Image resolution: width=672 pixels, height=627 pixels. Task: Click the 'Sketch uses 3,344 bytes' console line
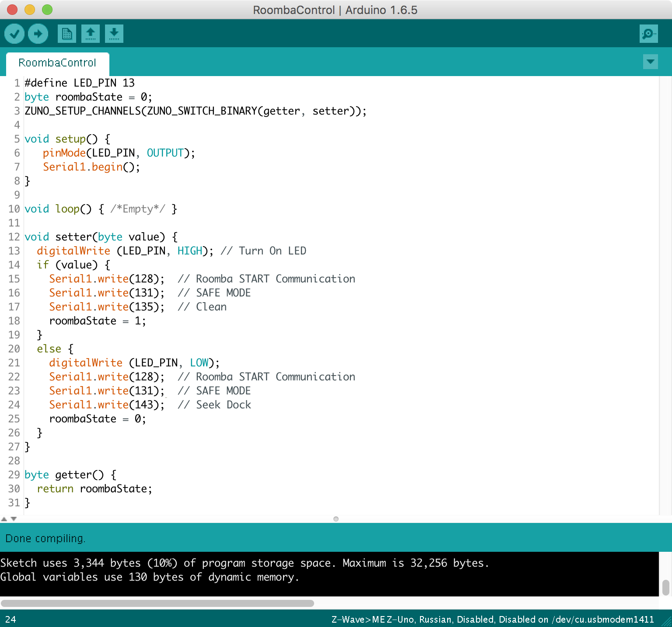(245, 563)
